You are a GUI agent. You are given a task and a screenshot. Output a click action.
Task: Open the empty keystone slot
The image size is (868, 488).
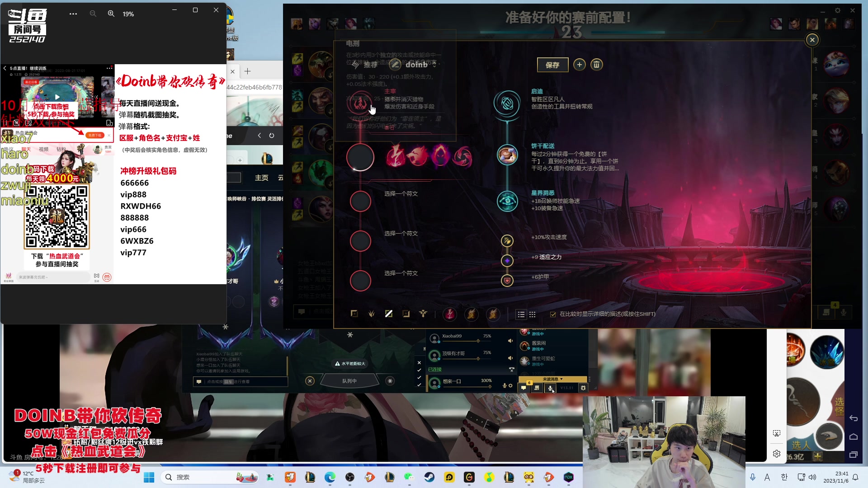(360, 157)
